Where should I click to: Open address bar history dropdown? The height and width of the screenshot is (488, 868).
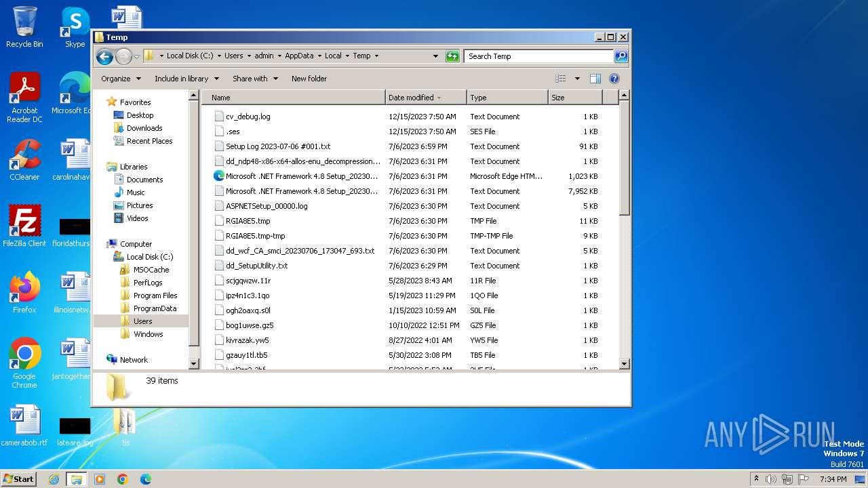pos(435,56)
